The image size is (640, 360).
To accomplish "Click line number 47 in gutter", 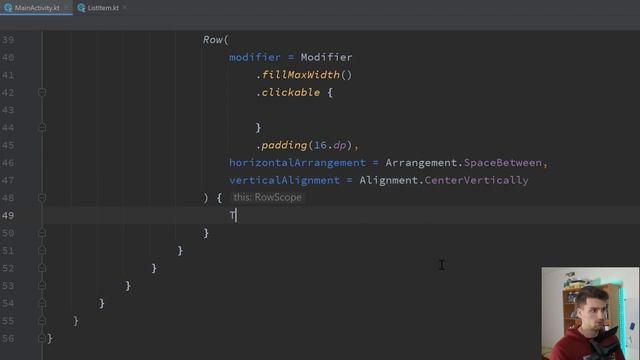I will [x=8, y=180].
